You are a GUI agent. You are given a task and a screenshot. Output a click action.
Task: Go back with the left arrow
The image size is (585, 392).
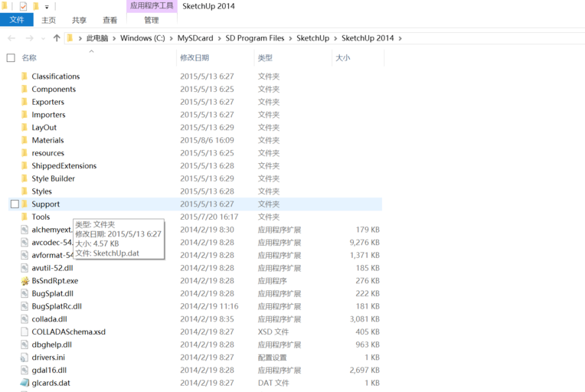pos(11,38)
